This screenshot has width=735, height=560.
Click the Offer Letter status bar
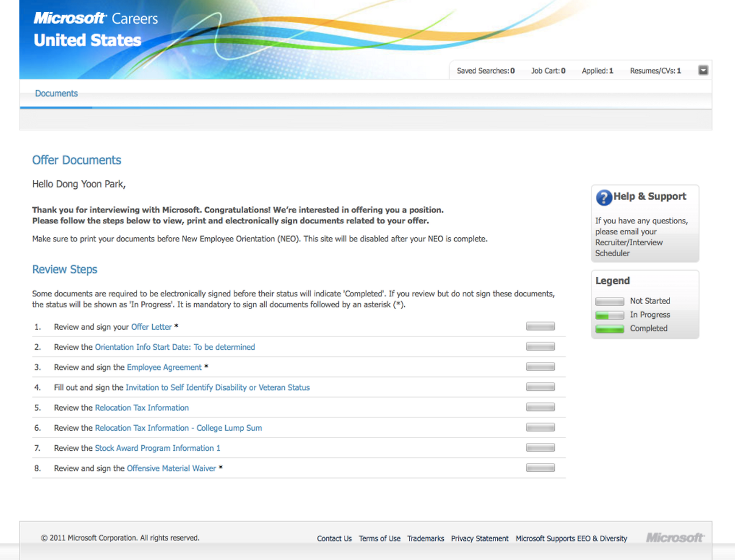pyautogui.click(x=540, y=326)
